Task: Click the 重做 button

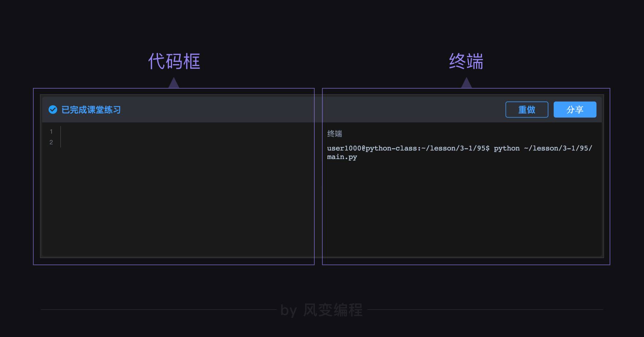Action: pos(527,110)
